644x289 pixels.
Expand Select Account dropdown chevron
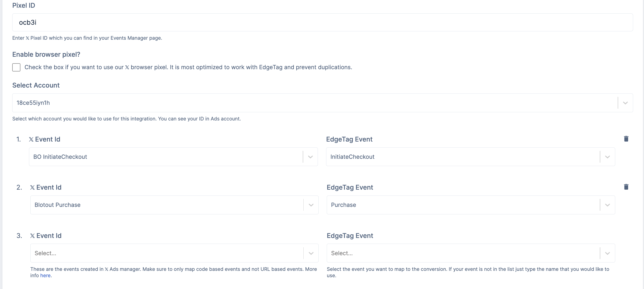tap(625, 103)
